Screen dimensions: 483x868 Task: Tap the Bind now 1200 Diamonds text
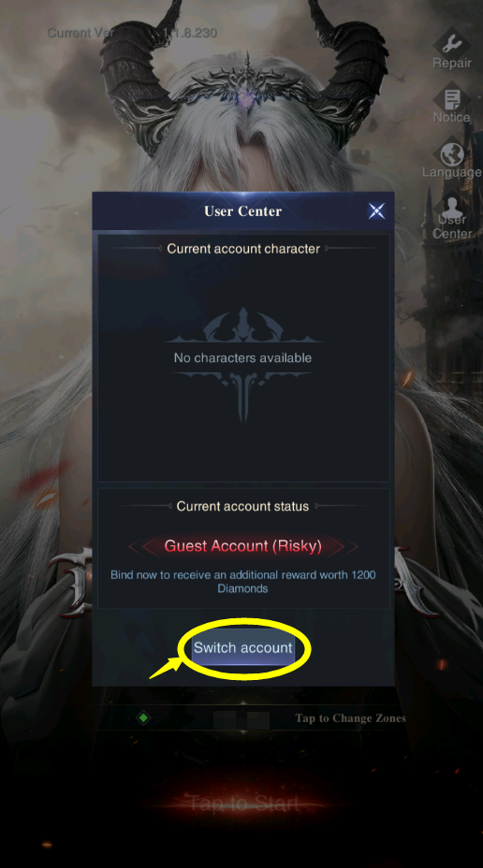[x=242, y=581]
